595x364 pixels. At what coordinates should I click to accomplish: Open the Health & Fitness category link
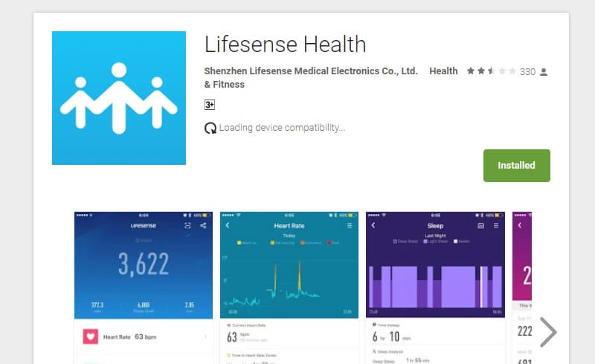(x=443, y=71)
